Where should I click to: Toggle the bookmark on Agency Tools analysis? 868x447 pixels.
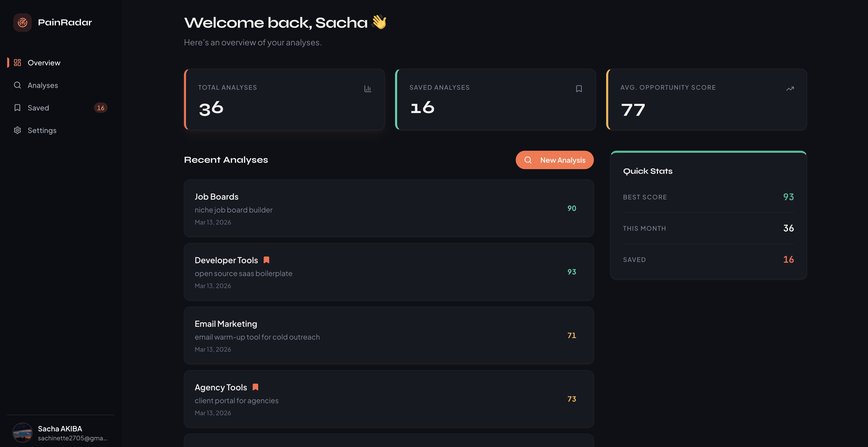255,387
